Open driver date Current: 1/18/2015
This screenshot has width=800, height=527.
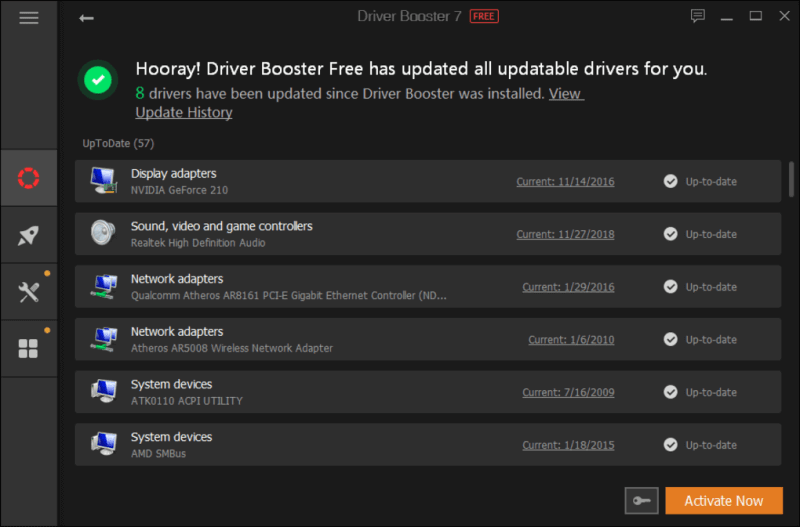click(x=568, y=445)
